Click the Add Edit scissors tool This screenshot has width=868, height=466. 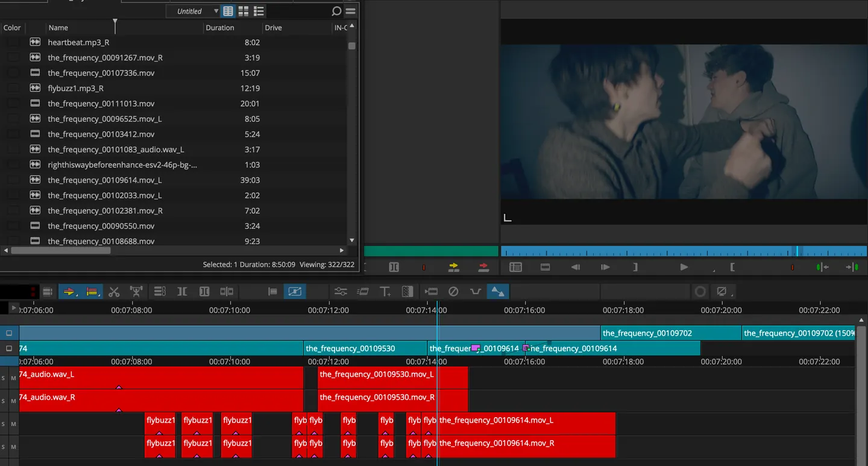[x=114, y=292]
